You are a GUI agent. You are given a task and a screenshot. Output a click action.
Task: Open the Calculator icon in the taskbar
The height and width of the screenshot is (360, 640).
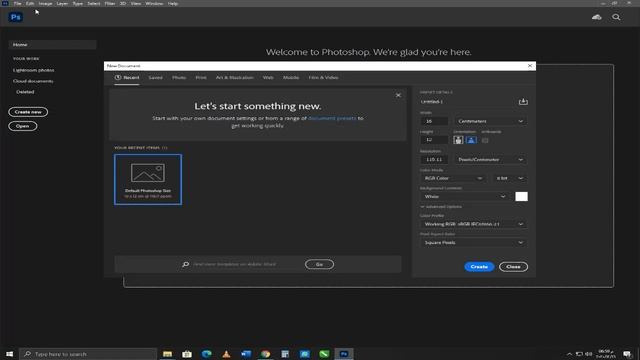285,354
